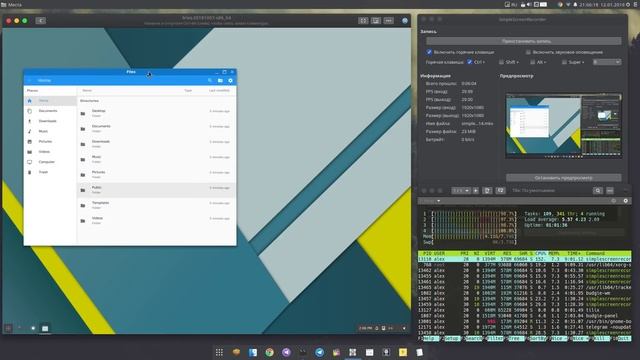
Task: Click the Help function key in htop
Action: [431, 339]
